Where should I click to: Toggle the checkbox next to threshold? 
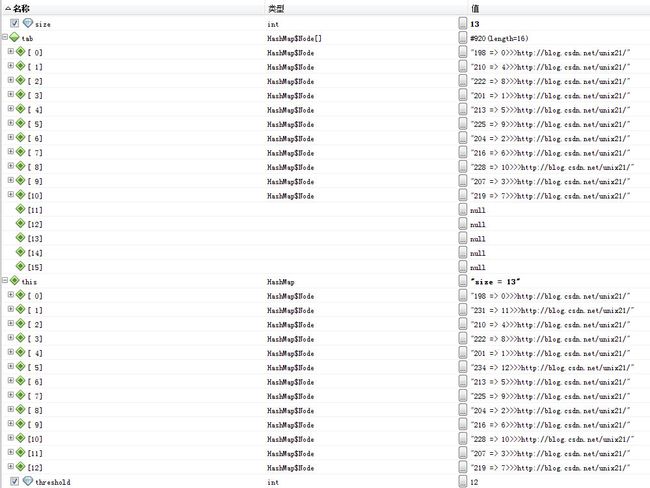(14, 482)
